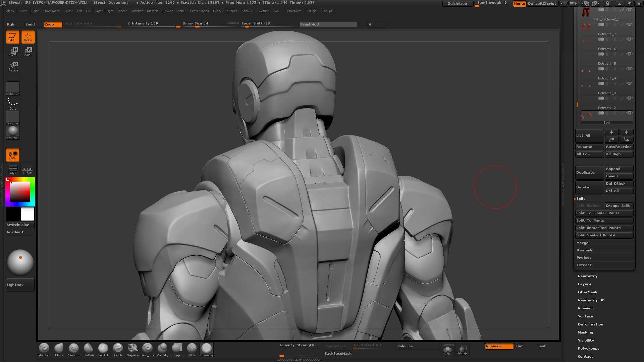Open LightBox browser

20,285
